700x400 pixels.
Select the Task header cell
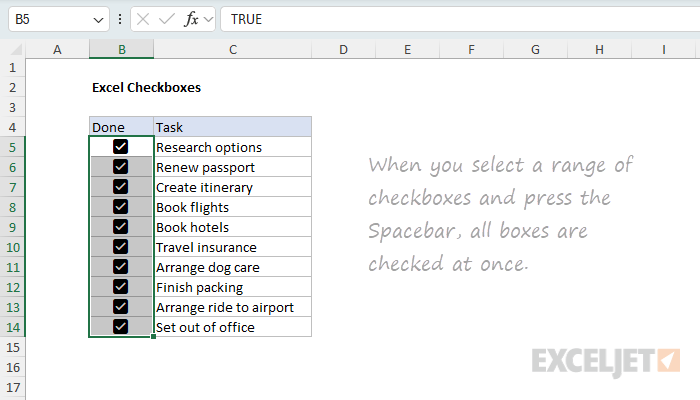[233, 127]
